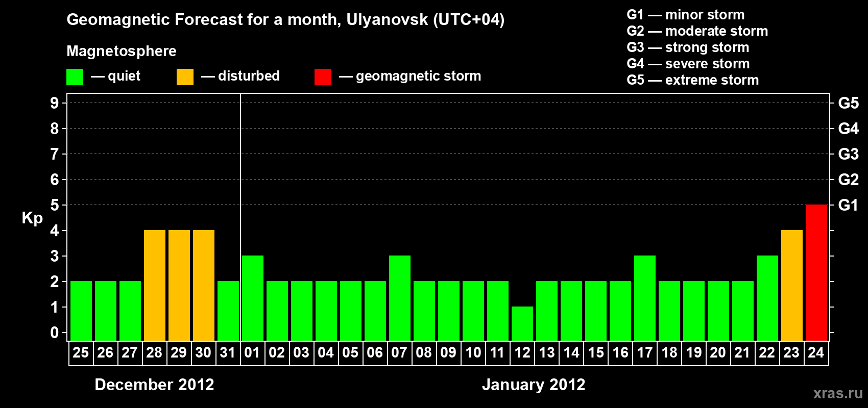Screen dimensions: 868x408
Task: Click the green bar for January 22
Action: tap(767, 298)
